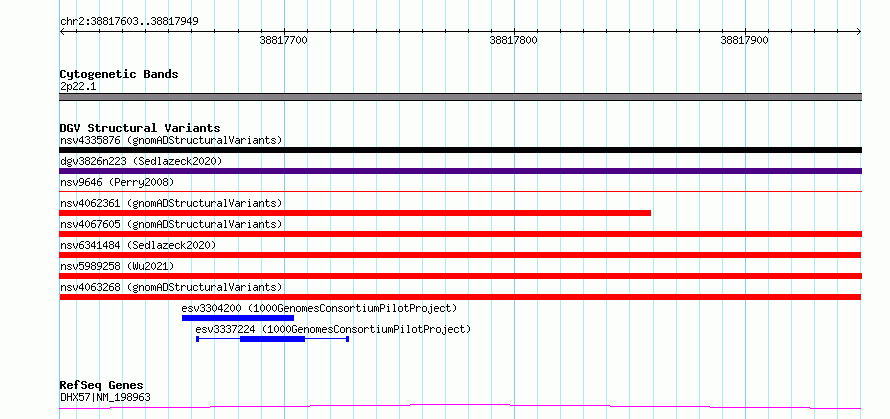The image size is (890, 419).
Task: Click the right arrowhead of the ruler
Action: (859, 32)
